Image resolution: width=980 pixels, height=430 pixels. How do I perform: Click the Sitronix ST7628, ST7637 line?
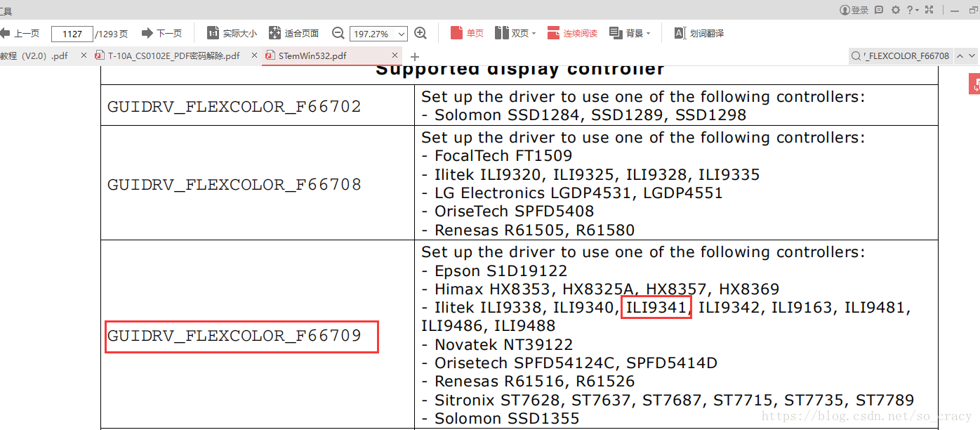[x=668, y=400]
